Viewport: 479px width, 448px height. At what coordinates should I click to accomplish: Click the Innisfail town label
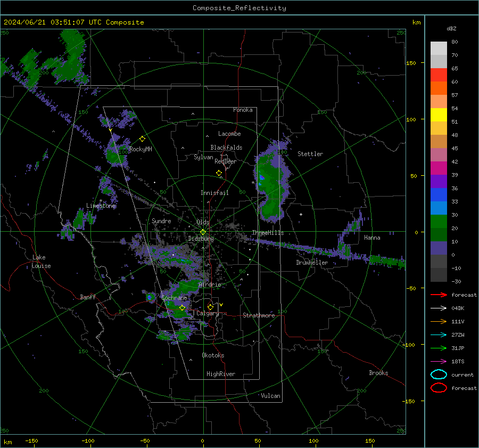(214, 193)
